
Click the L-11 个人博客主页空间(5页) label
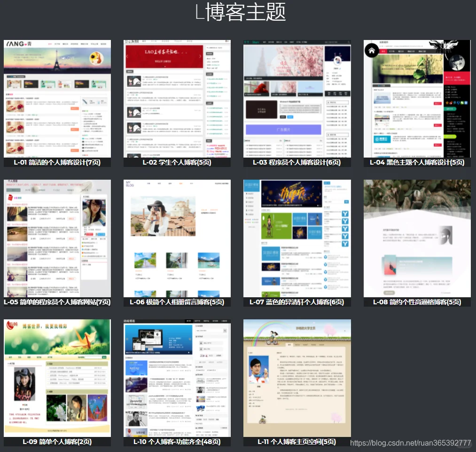coord(297,441)
